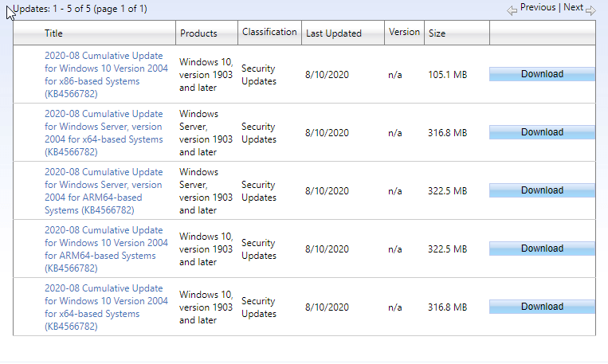Download the Windows 10 ARM64 322.5 MB update
The height and width of the screenshot is (364, 608).
tap(542, 249)
